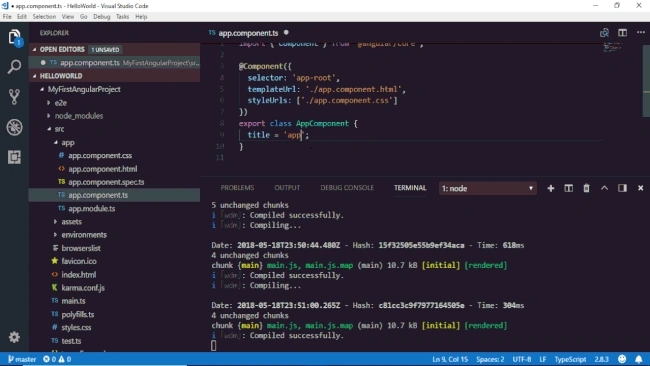Move the panel to the right side
The width and height of the screenshot is (650, 366).
coord(622,188)
